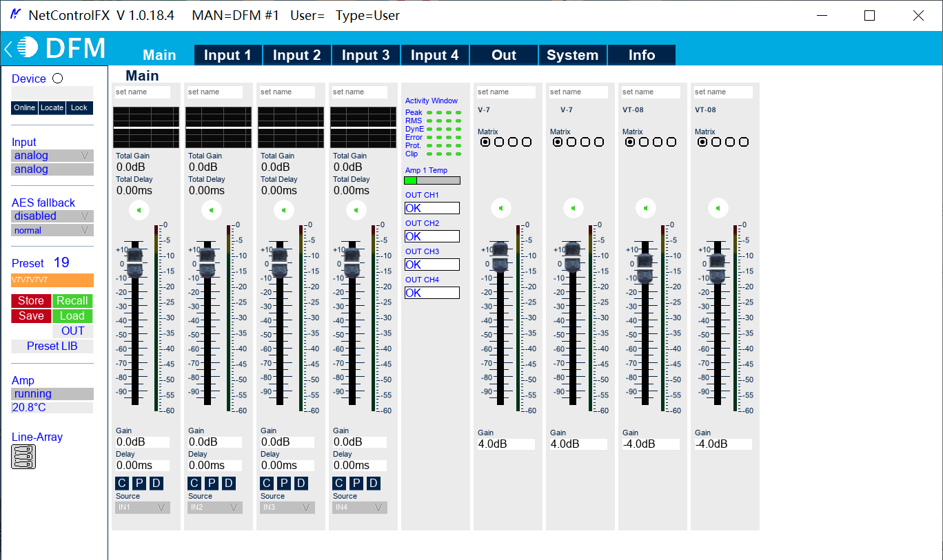
Task: Mute the first V-7 output speaker icon
Action: (501, 207)
